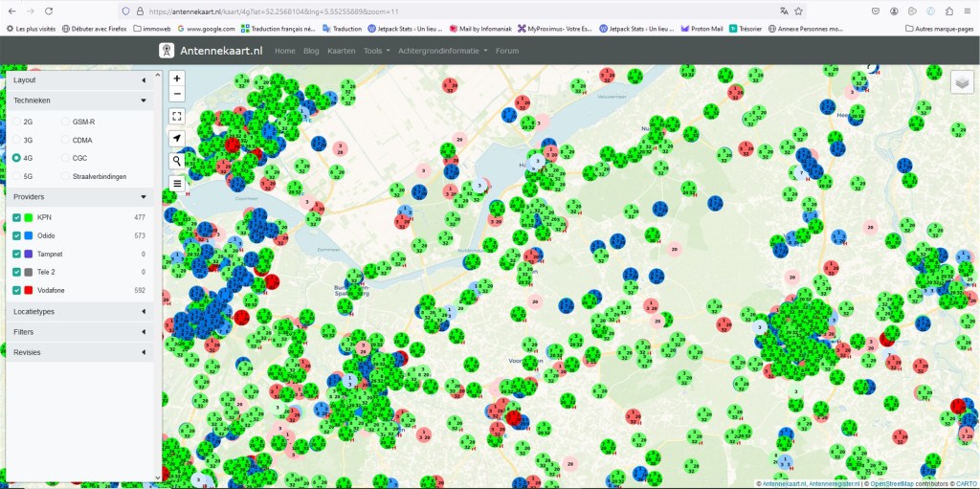Uncheck the KPN provider checkbox

tap(17, 217)
